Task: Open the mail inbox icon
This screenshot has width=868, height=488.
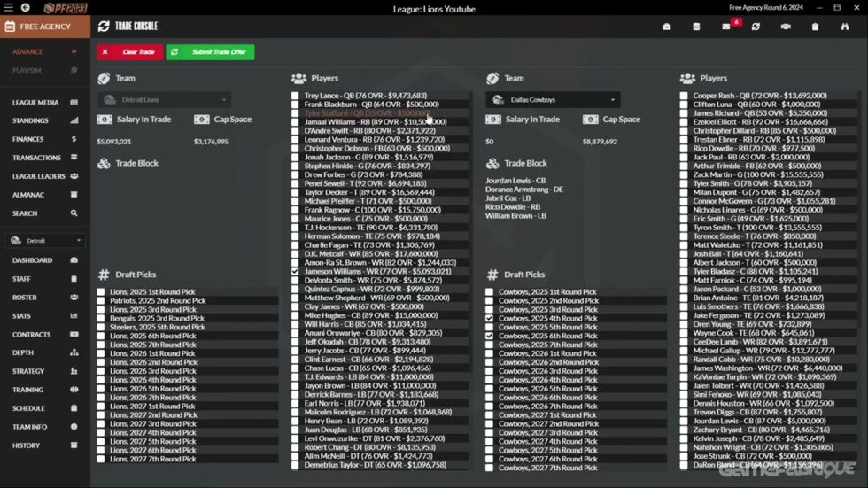Action: [726, 27]
